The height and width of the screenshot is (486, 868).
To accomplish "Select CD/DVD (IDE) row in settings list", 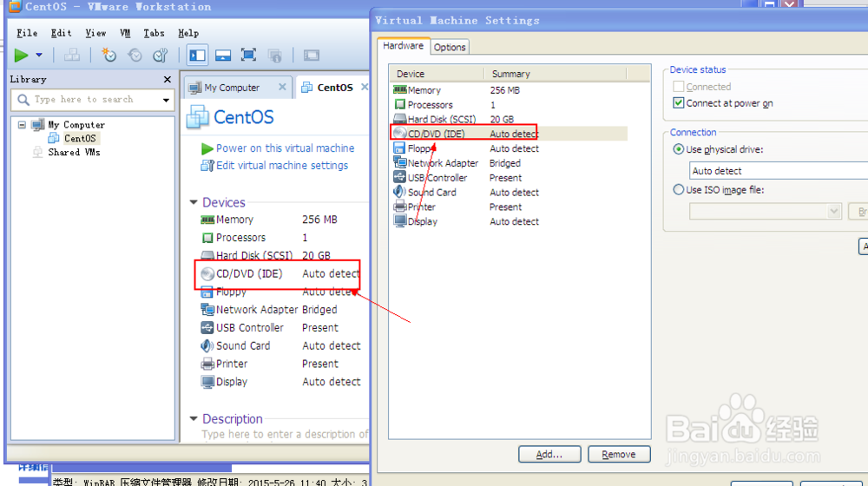I will pyautogui.click(x=510, y=134).
